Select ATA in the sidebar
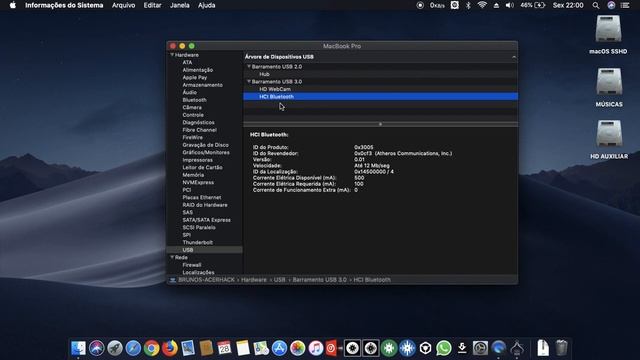640x360 pixels. [x=187, y=62]
